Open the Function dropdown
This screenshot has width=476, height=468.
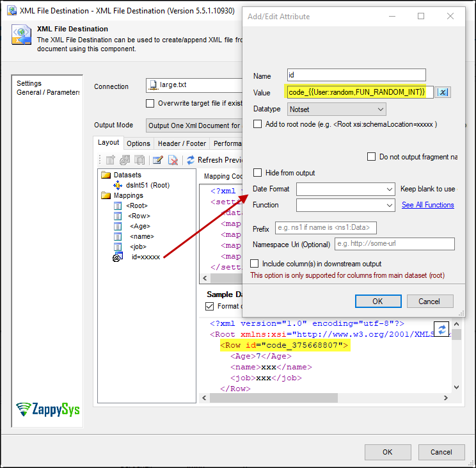345,206
